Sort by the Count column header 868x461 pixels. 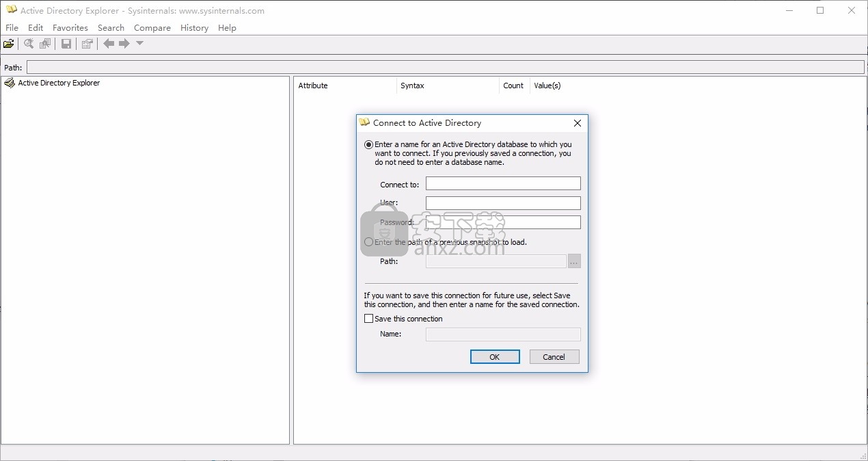click(x=514, y=85)
